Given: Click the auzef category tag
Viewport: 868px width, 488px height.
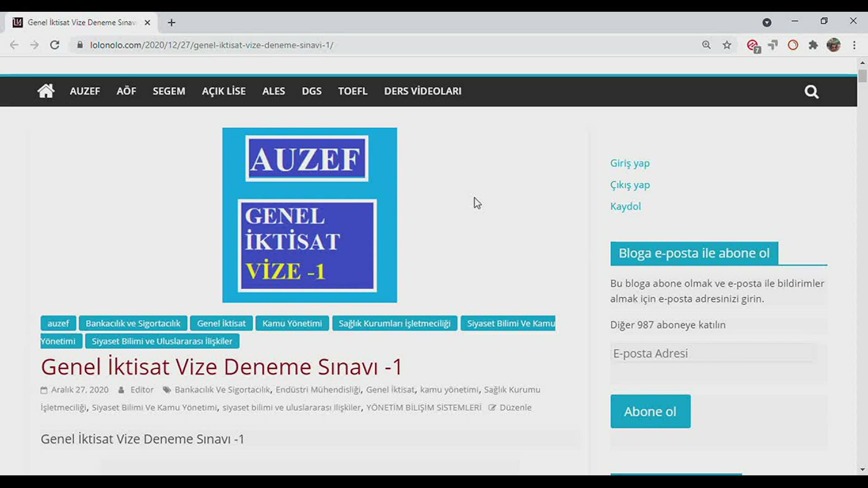Looking at the screenshot, I should click(x=58, y=324).
